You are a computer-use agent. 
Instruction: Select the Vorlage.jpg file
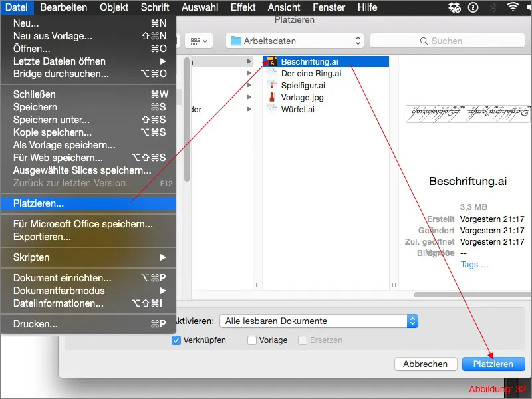click(326, 97)
